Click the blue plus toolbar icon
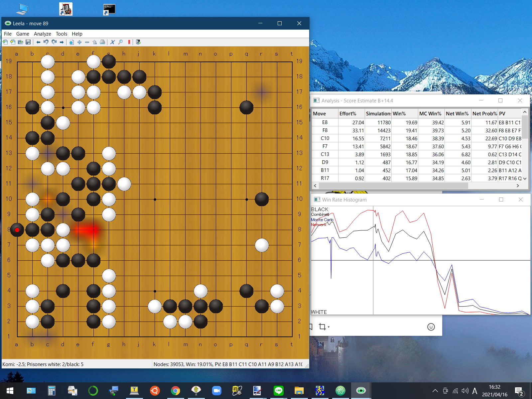The width and height of the screenshot is (532, 399). 79,42
